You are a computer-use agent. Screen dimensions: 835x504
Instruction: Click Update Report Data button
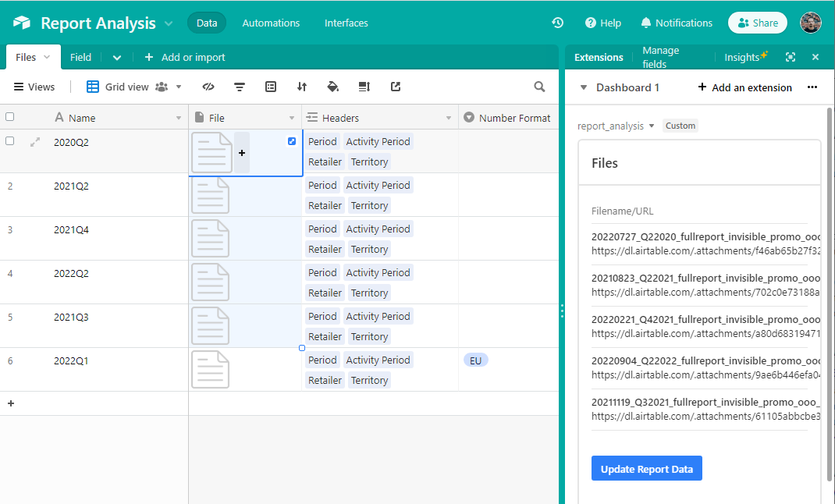(646, 468)
